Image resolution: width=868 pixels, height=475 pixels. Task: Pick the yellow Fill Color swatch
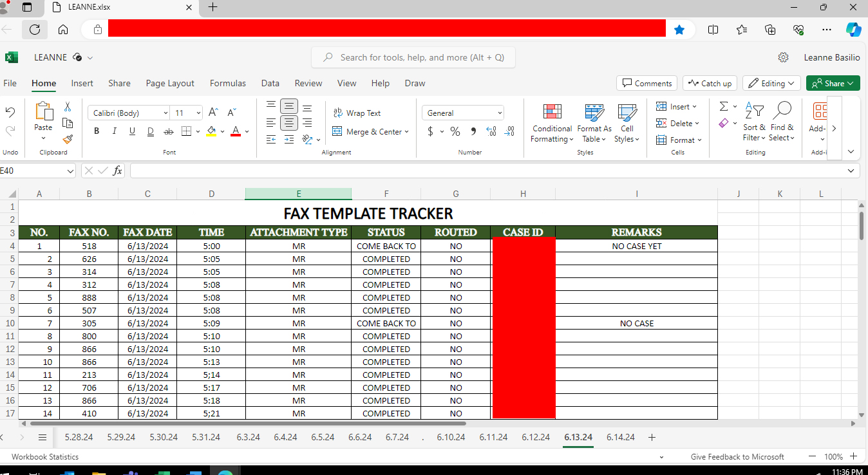211,131
